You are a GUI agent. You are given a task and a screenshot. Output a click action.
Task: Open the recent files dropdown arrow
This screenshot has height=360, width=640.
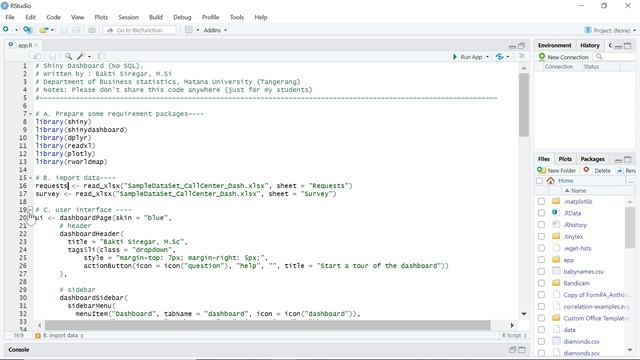point(52,30)
